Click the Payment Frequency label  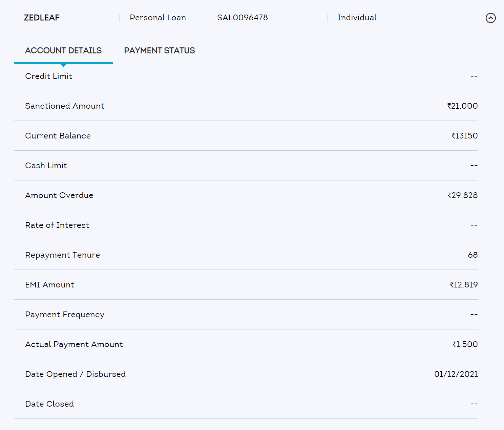click(x=64, y=315)
